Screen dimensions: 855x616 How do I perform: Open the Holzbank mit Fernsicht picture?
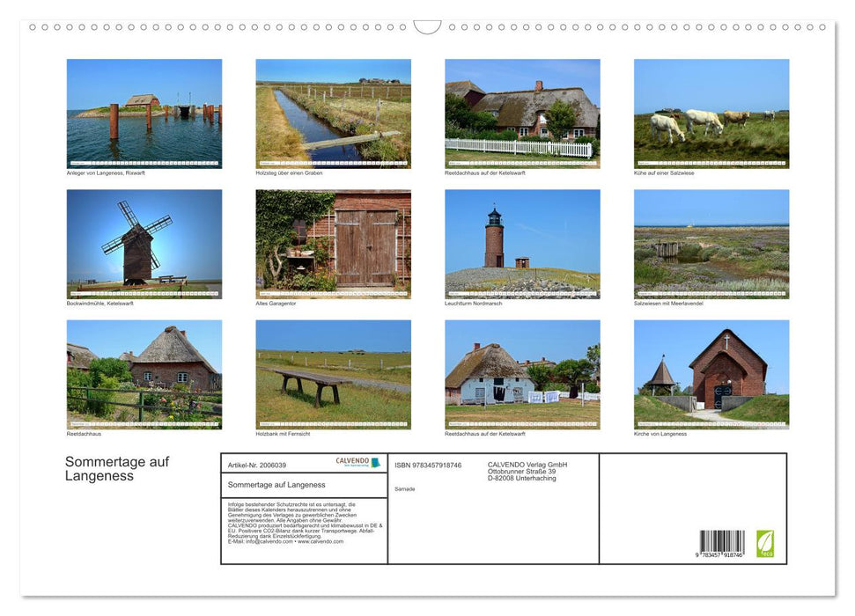pyautogui.click(x=333, y=374)
